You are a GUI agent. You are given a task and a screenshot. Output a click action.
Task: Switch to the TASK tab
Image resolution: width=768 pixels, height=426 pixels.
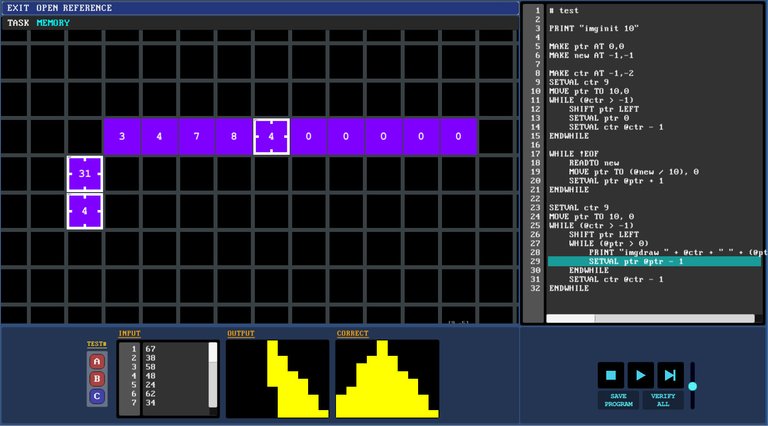[18, 22]
